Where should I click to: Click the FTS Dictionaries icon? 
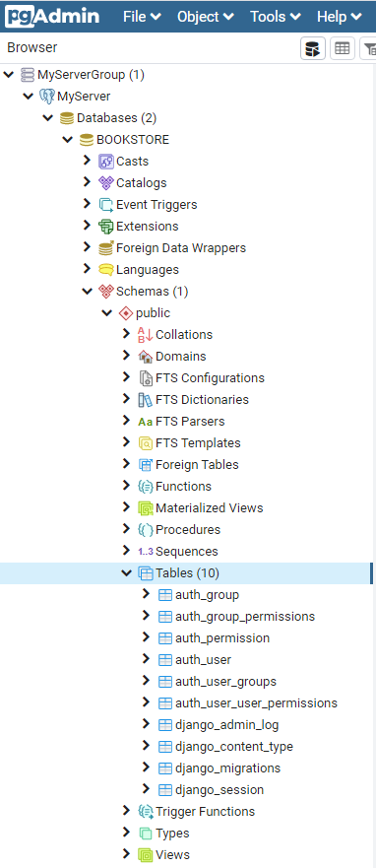pos(146,400)
